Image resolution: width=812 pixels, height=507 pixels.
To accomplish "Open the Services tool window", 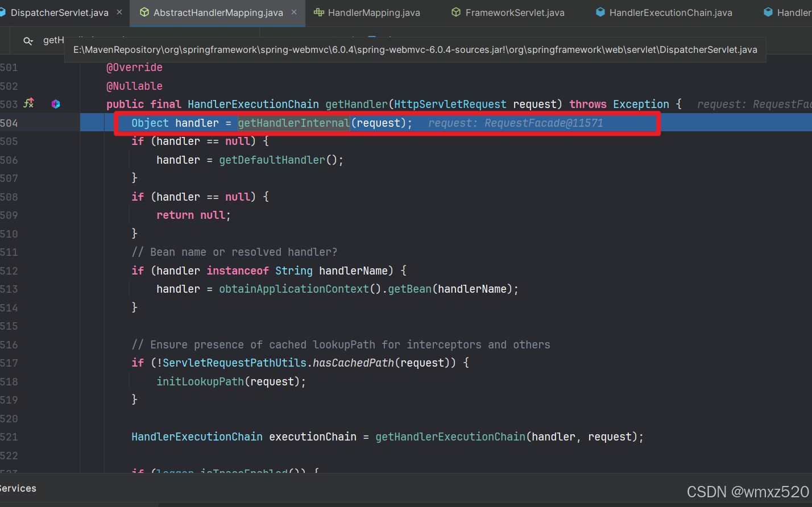I will (18, 488).
